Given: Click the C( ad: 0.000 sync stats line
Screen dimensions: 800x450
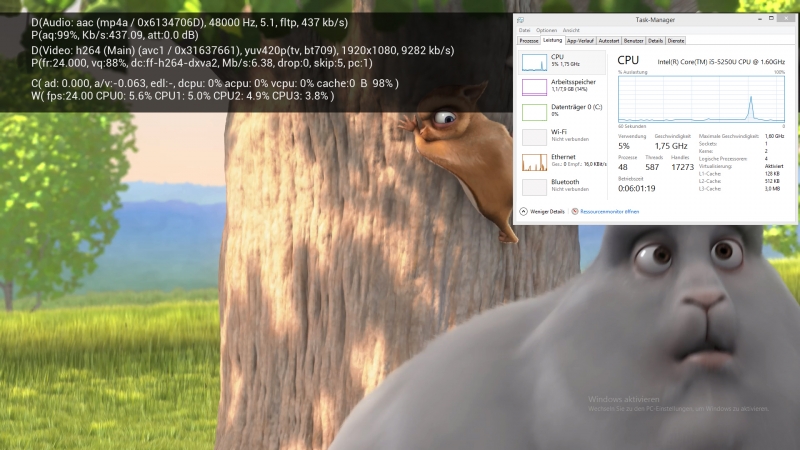Looking at the screenshot, I should point(215,83).
